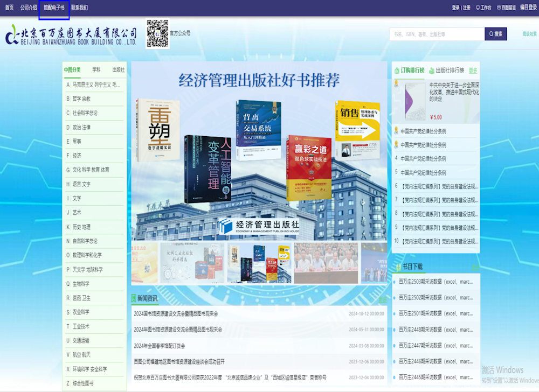539x392 pixels.
Task: Switch to the 订购排行榜 tab
Action: (x=409, y=71)
